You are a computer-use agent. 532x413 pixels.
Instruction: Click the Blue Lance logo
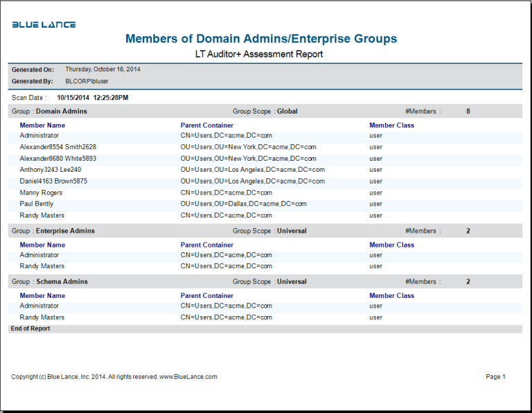(44, 25)
